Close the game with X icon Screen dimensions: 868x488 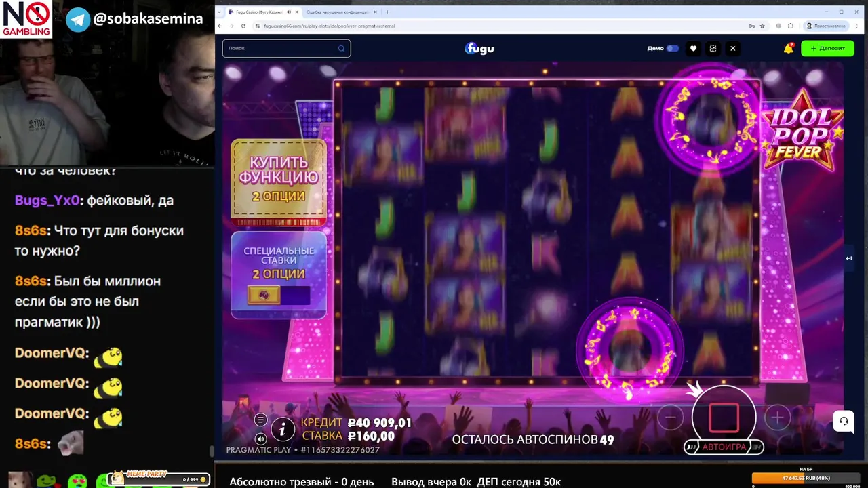click(732, 48)
